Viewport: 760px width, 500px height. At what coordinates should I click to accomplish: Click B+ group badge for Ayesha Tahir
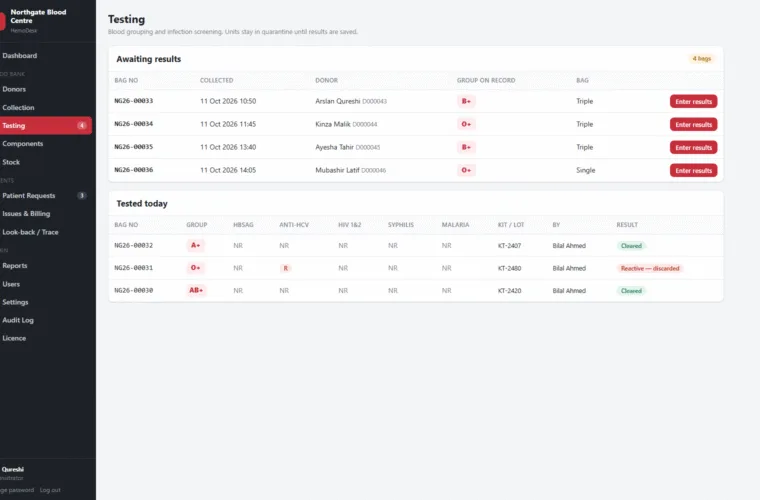pyautogui.click(x=466, y=147)
